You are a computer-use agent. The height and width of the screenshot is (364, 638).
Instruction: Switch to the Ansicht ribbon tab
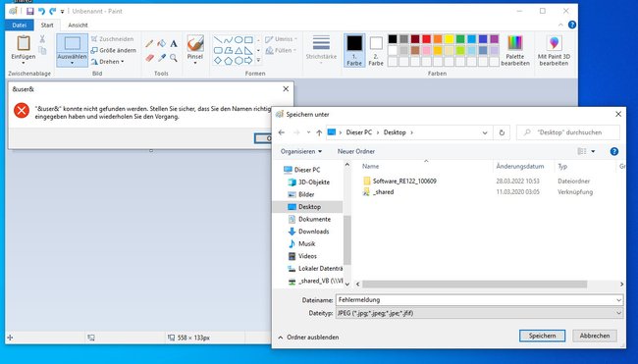78,26
